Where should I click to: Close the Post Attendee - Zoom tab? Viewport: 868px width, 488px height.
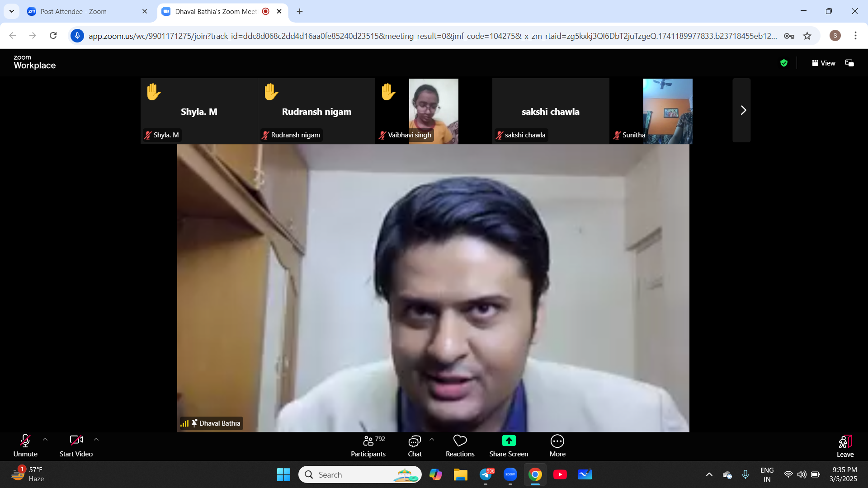(145, 12)
